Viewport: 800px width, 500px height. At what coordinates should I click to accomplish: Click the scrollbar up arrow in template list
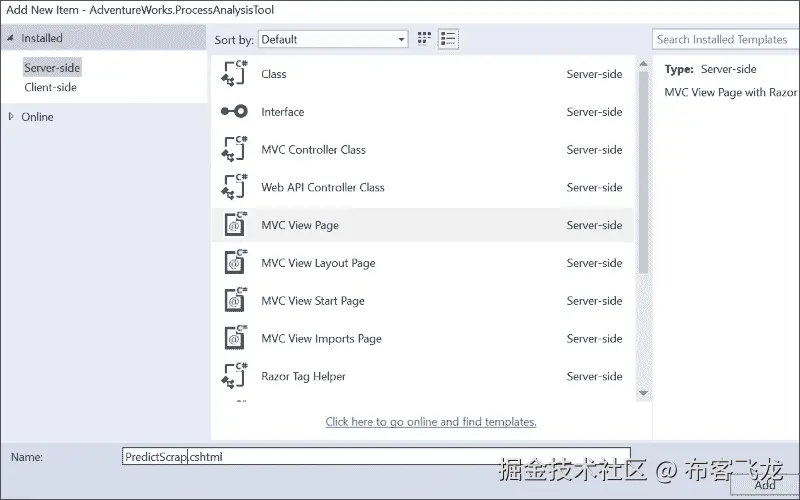point(643,64)
